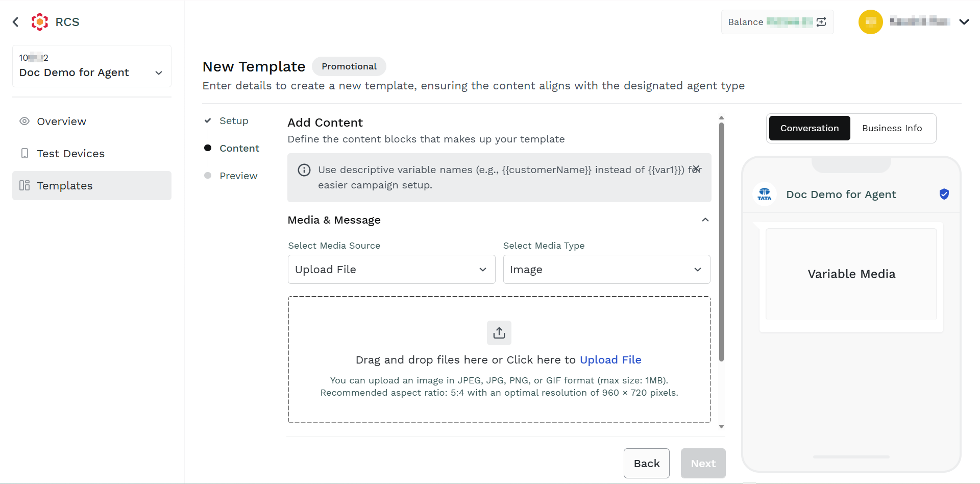Select the Conversation tab

tap(810, 128)
